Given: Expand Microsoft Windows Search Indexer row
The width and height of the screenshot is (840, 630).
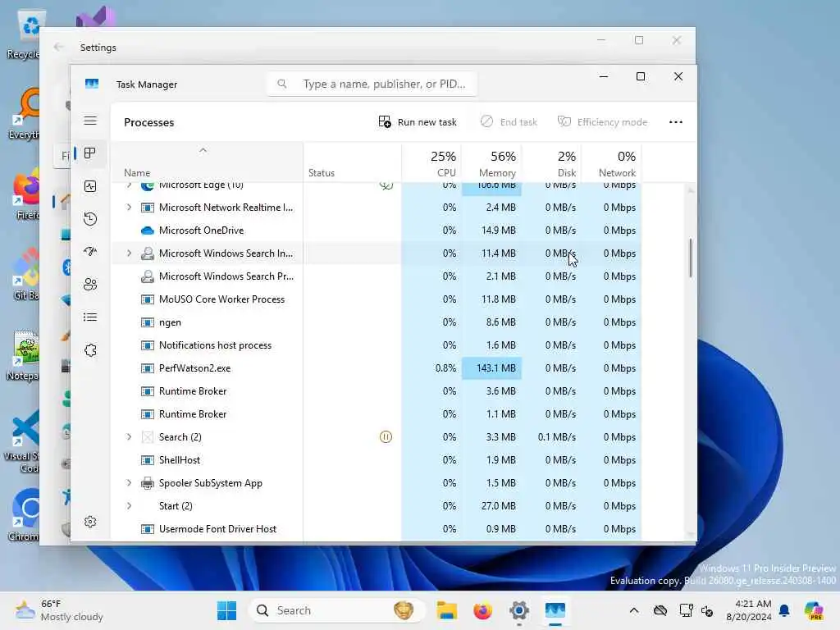Looking at the screenshot, I should (x=129, y=253).
